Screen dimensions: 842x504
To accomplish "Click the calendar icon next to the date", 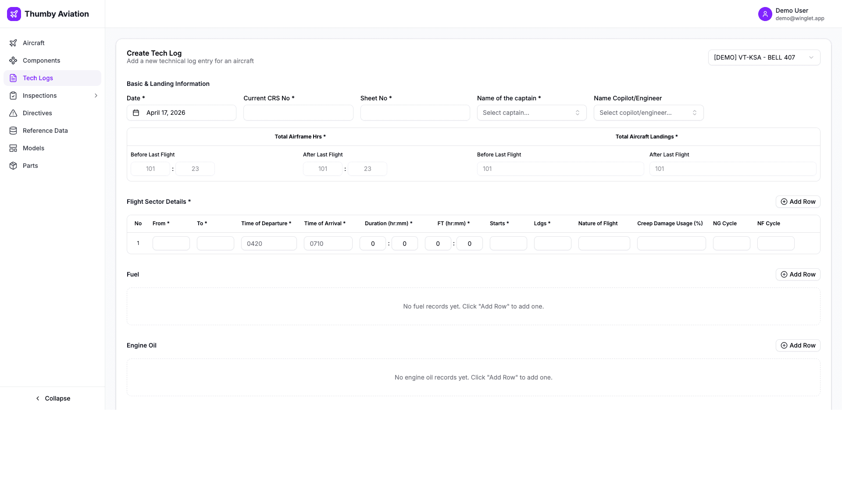I will click(x=136, y=113).
